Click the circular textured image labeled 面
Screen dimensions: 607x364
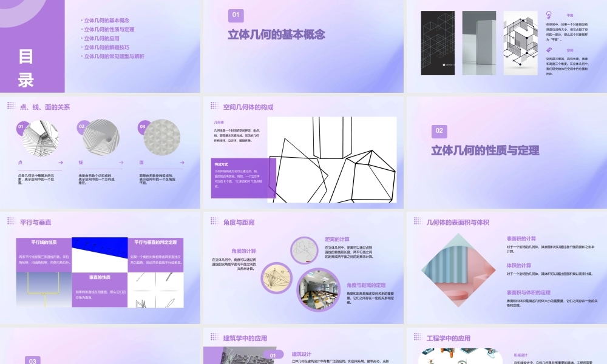162,138
